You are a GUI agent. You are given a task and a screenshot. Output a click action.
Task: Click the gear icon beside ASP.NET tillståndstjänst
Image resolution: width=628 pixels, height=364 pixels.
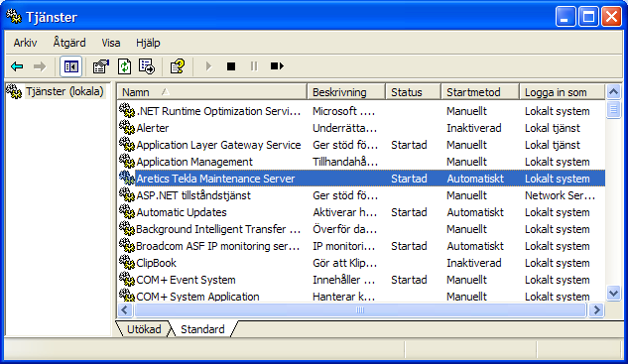click(127, 194)
